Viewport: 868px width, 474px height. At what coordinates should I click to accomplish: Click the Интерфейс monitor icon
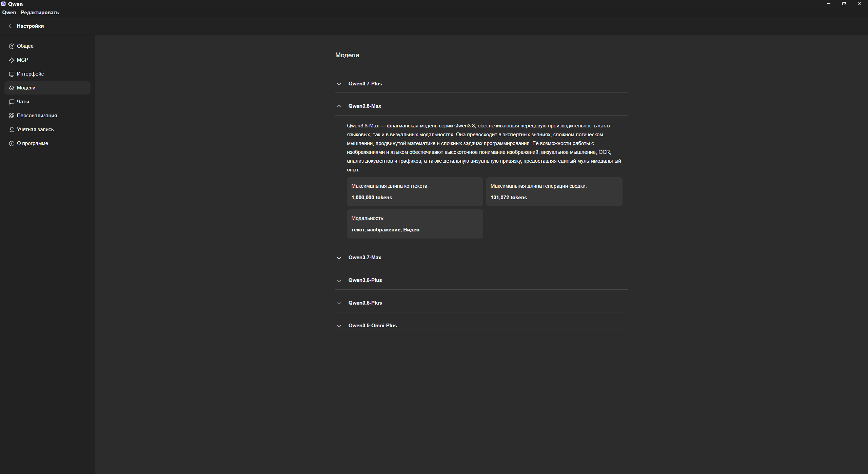12,74
